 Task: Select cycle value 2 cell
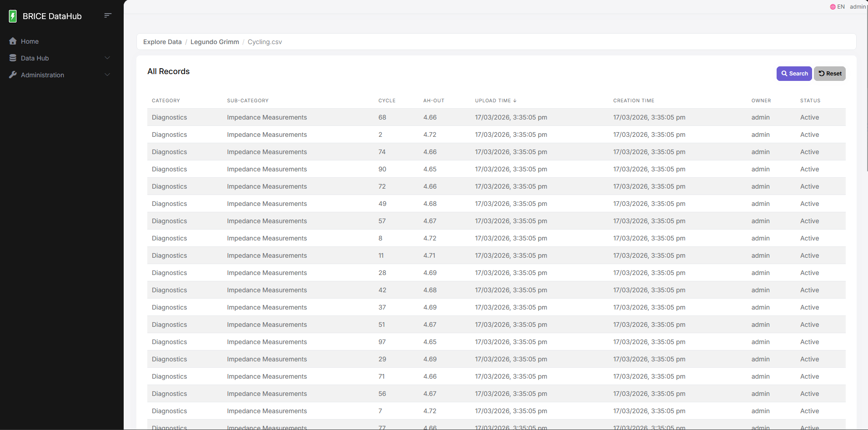[x=381, y=135]
